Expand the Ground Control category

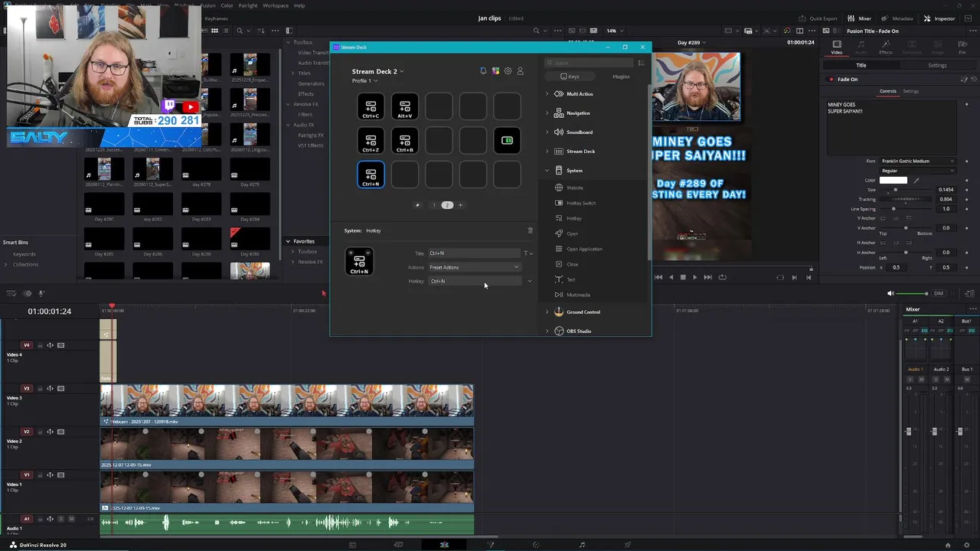547,312
